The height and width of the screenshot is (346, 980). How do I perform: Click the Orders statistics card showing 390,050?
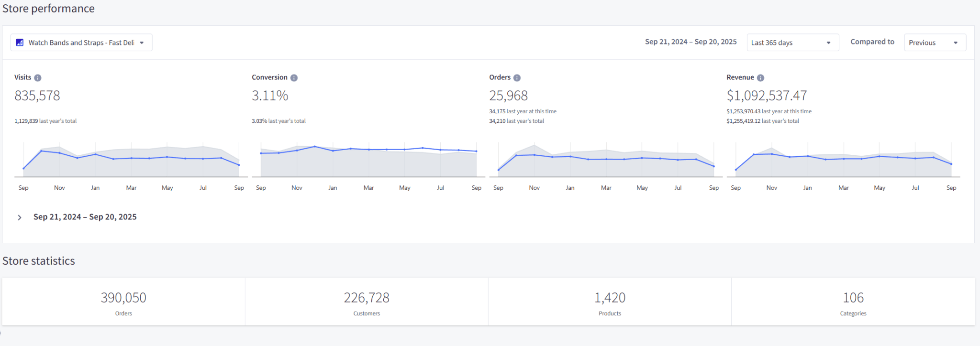(123, 302)
